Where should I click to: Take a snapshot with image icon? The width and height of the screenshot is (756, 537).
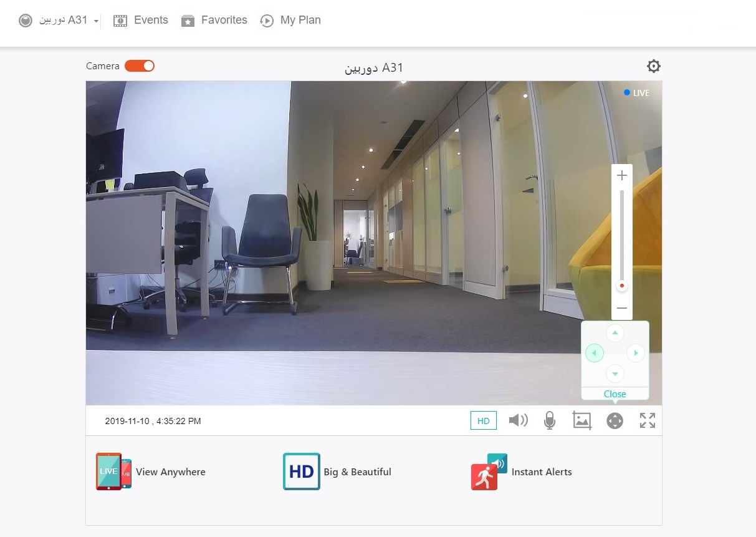click(581, 420)
